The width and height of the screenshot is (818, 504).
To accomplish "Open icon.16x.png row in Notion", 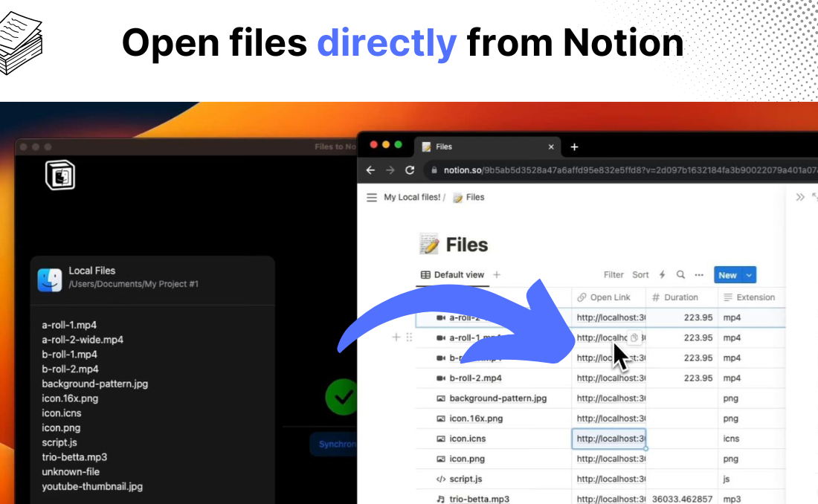I will [476, 419].
